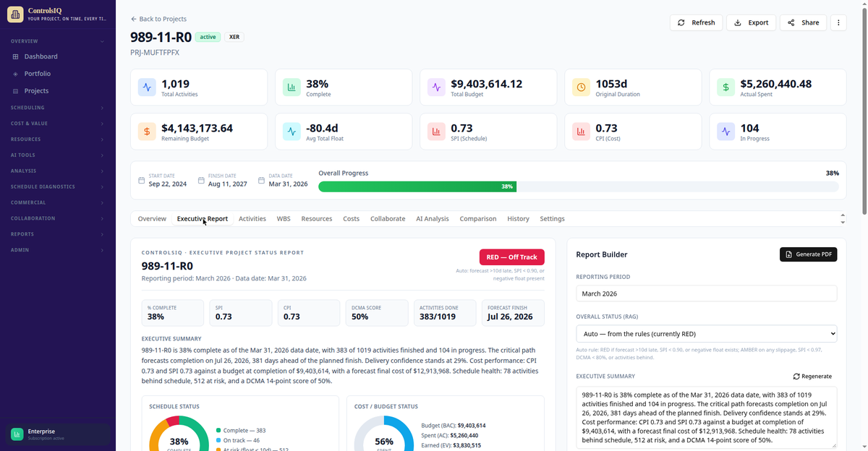Open the three-dot more options menu
Image resolution: width=868 pixels, height=451 pixels.
click(x=838, y=22)
